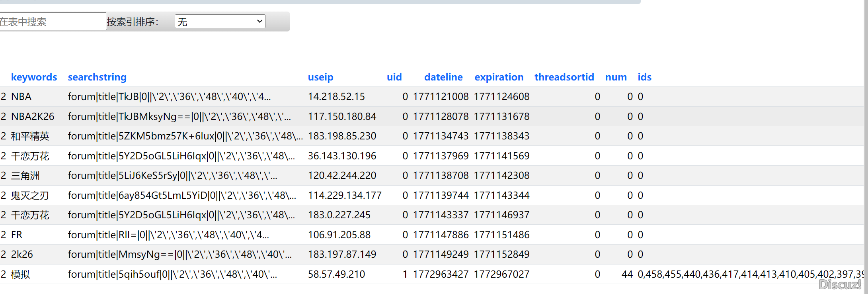Screen dimensions: 868x294
Task: Select IP address 14.218.52.15 cell
Action: coord(336,97)
